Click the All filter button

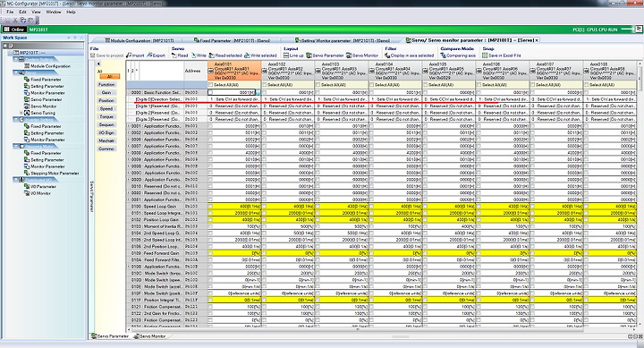point(110,77)
